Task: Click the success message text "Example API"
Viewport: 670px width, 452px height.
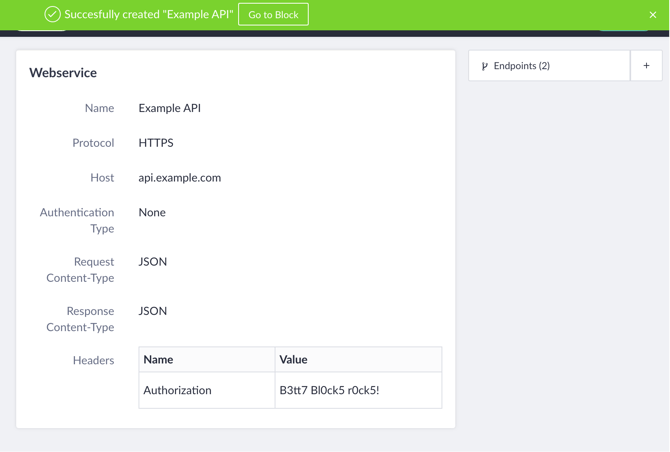Action: (x=198, y=15)
